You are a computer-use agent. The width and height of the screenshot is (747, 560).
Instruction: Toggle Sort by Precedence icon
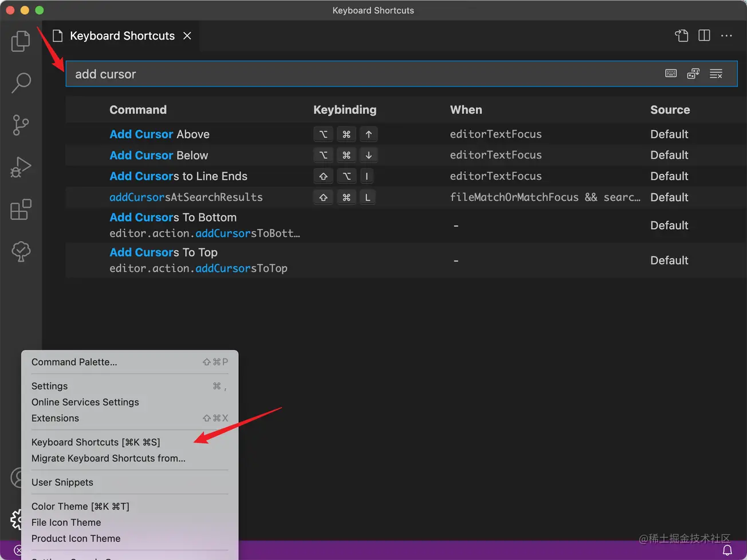pos(693,74)
